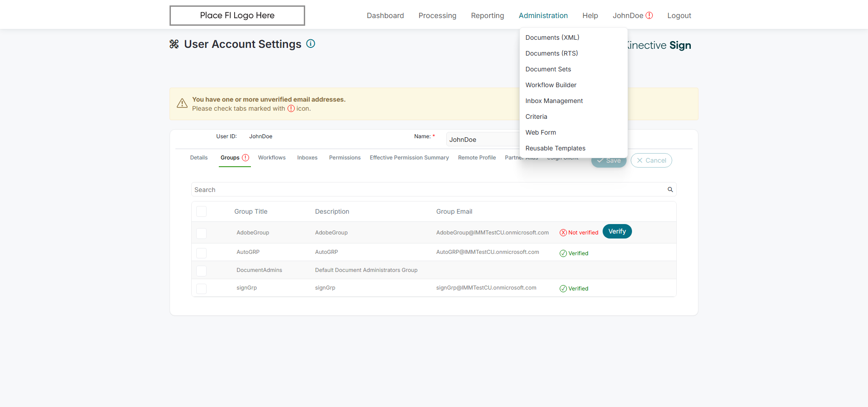868x407 pixels.
Task: Check the AdobeGroup row checkbox
Action: 202,233
